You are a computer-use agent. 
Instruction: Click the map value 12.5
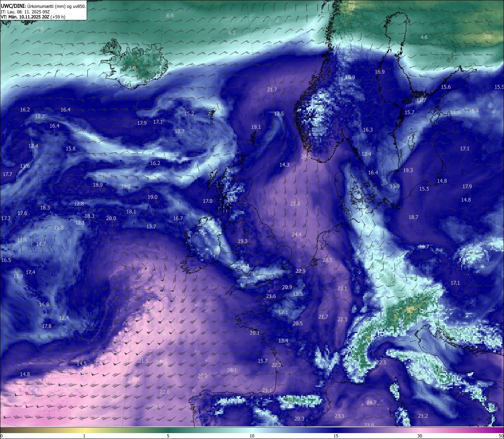[279, 114]
